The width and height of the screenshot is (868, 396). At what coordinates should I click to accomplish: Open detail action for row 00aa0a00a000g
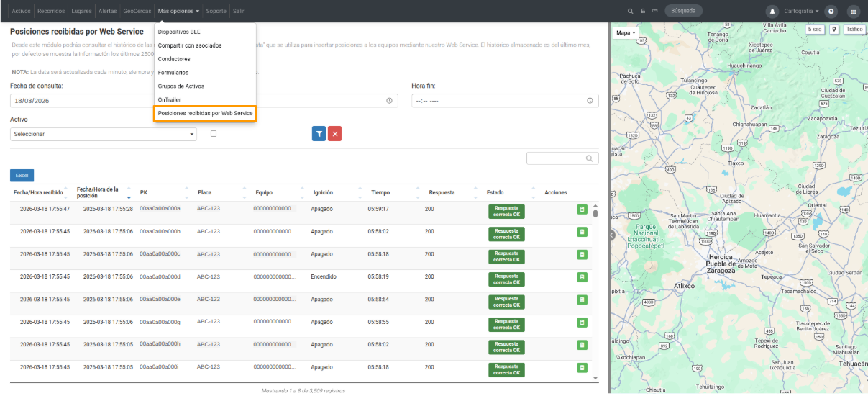point(582,323)
